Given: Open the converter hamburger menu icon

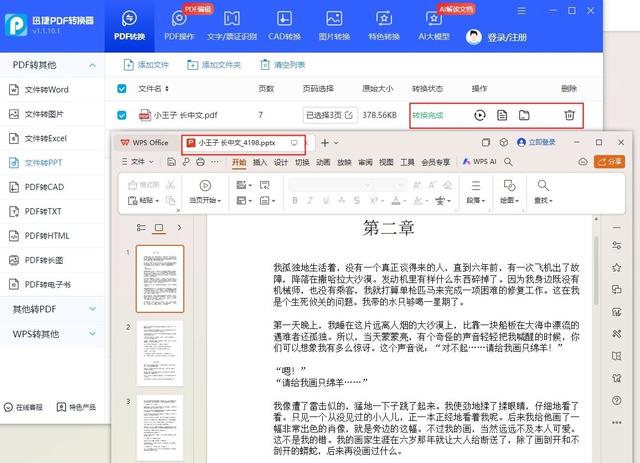Looking at the screenshot, I should coord(521,11).
